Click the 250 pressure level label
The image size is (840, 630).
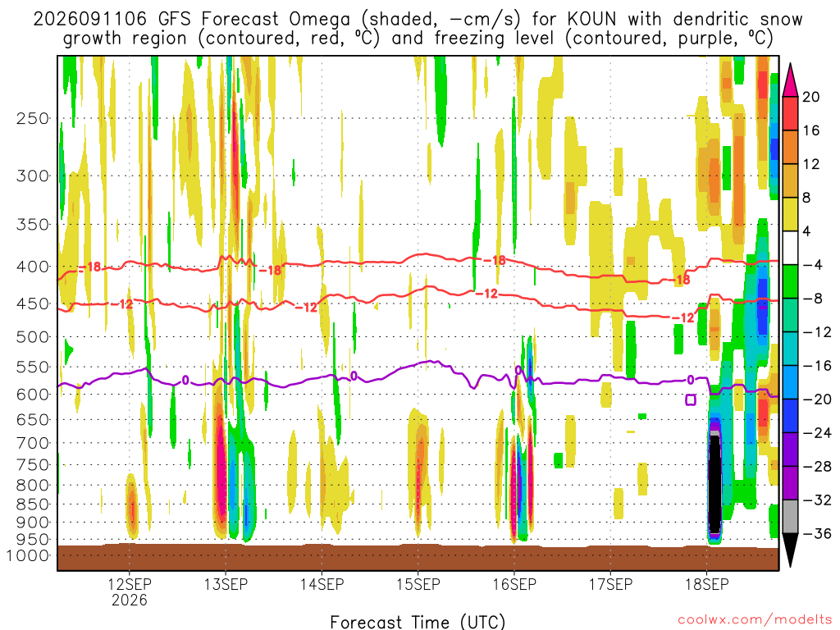click(33, 118)
